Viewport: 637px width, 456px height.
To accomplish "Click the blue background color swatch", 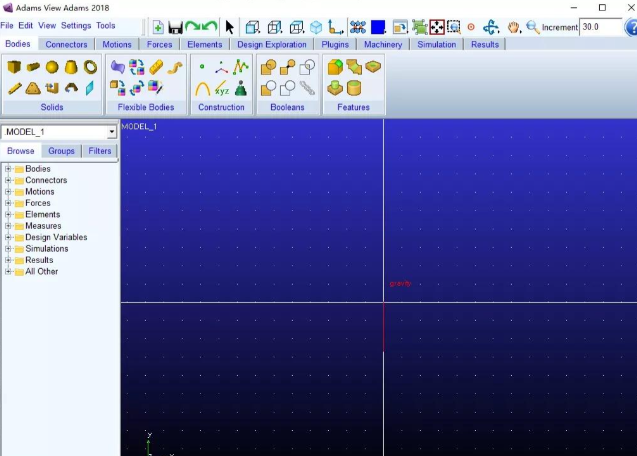I will pyautogui.click(x=378, y=27).
